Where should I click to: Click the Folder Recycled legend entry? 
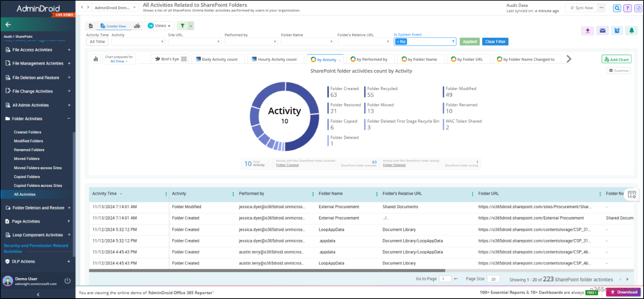(x=382, y=92)
